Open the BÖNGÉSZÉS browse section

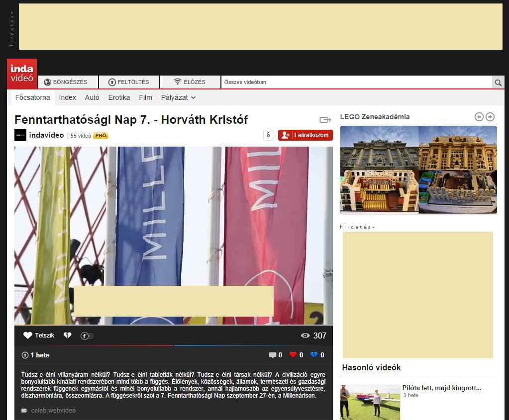68,82
